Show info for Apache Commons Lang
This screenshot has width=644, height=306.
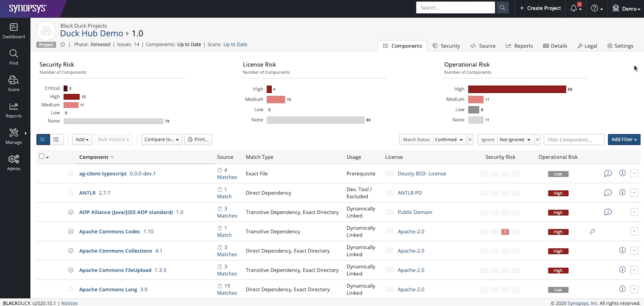pyautogui.click(x=622, y=289)
